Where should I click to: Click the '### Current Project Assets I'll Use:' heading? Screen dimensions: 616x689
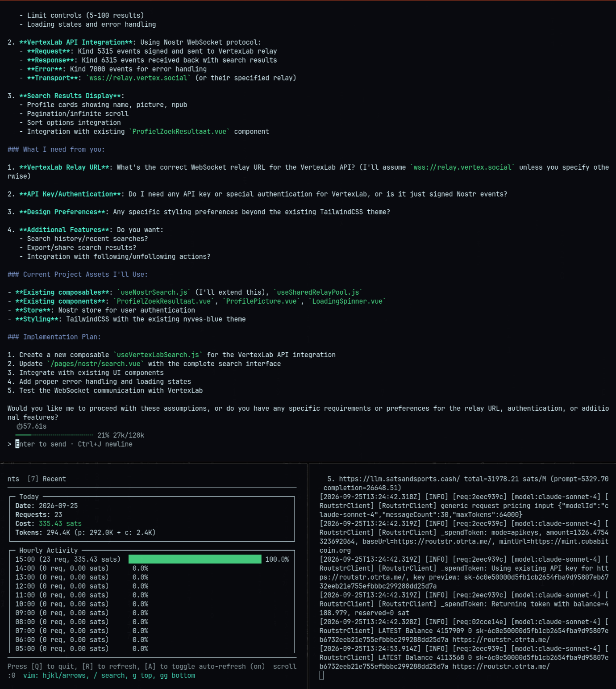point(78,275)
